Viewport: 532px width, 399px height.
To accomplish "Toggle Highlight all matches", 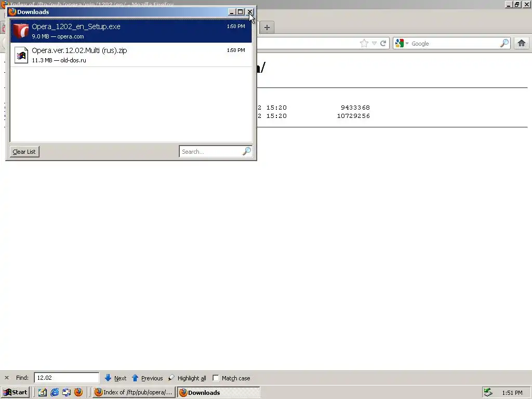I will pos(187,378).
